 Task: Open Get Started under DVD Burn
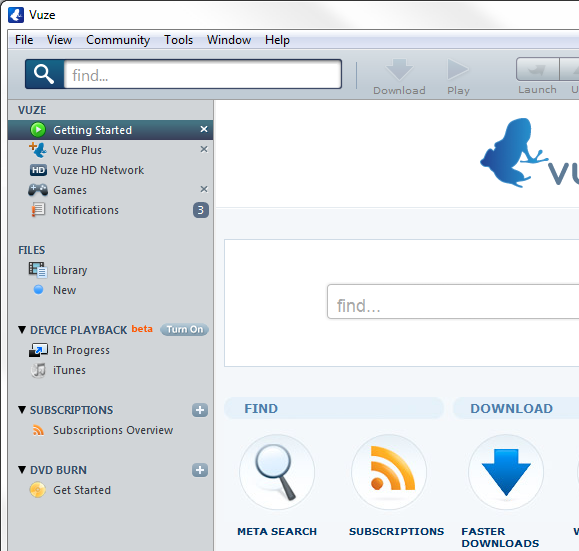point(110,490)
